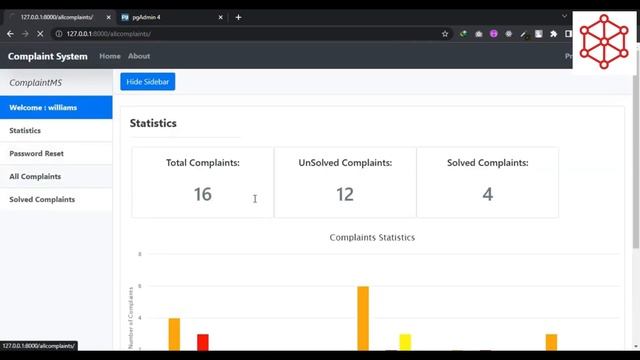This screenshot has height=360, width=640.
Task: Open the green extension icon
Action: coord(463,34)
